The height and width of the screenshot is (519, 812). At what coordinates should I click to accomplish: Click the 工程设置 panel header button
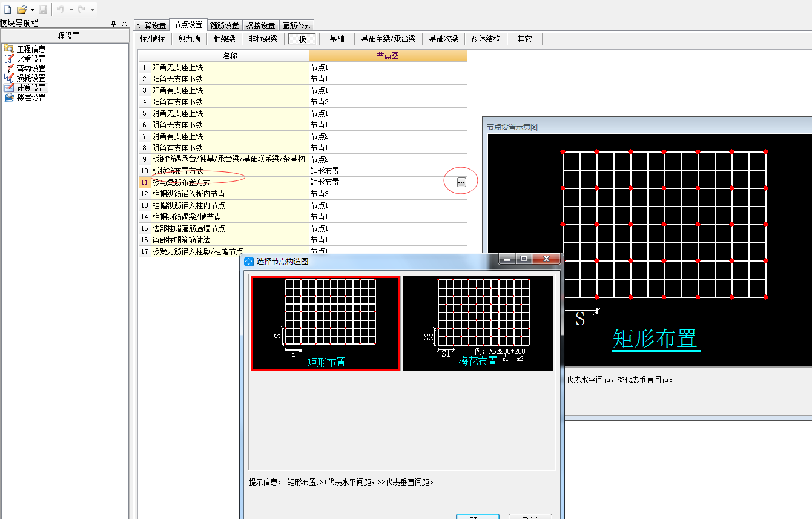(65, 36)
